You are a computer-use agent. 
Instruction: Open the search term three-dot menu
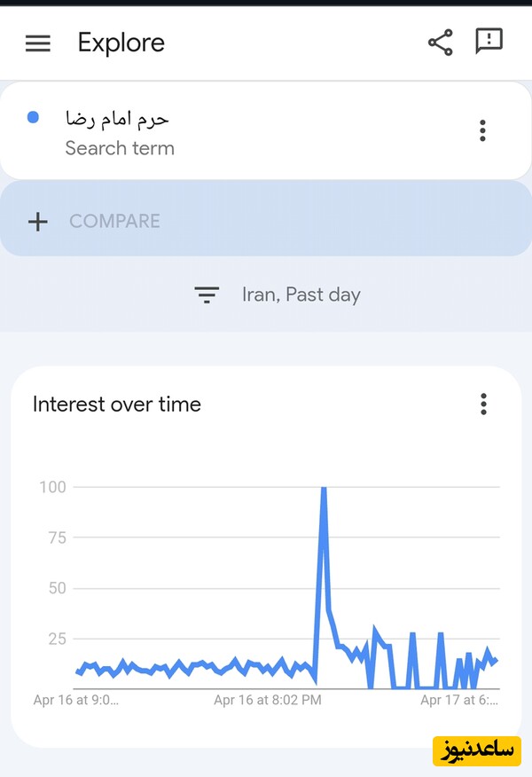click(x=482, y=131)
